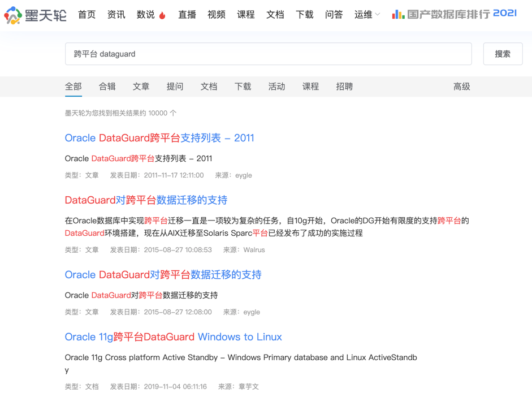Image resolution: width=532 pixels, height=397 pixels.
Task: Click source text 来源: 章芋文
Action: (x=239, y=387)
